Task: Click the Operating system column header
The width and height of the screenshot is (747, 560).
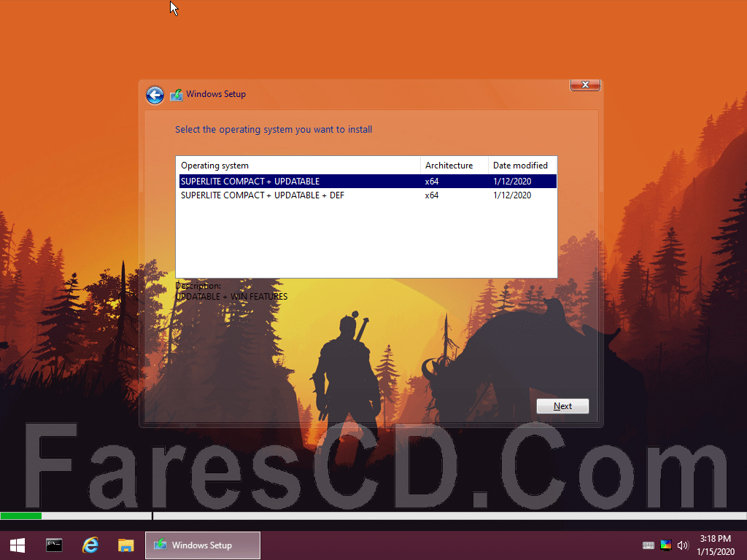Action: 298,166
